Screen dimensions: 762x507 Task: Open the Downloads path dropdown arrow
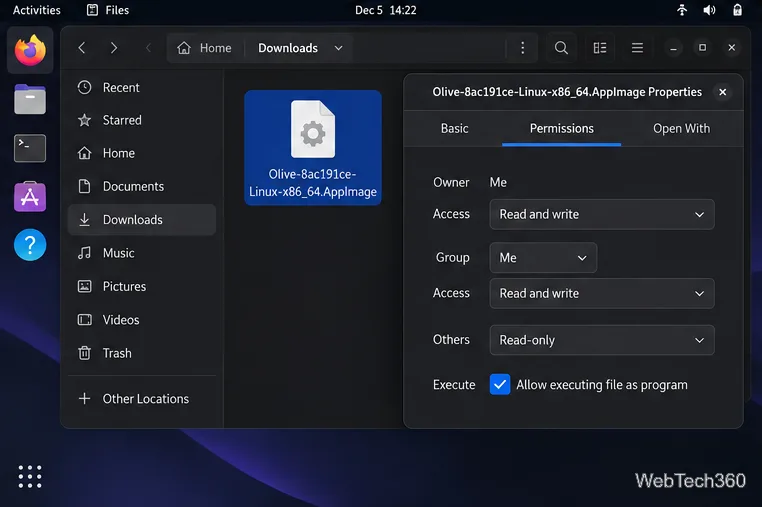pos(339,48)
